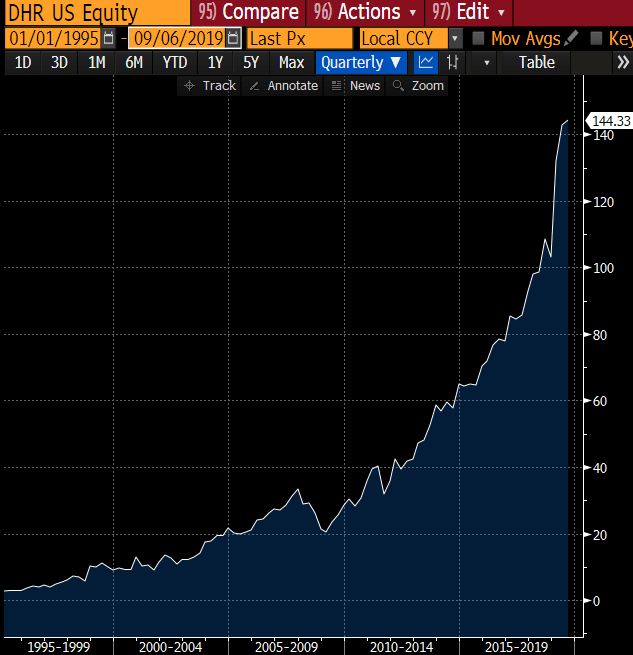The width and height of the screenshot is (633, 655).
Task: Select the line chart type icon
Action: (426, 62)
